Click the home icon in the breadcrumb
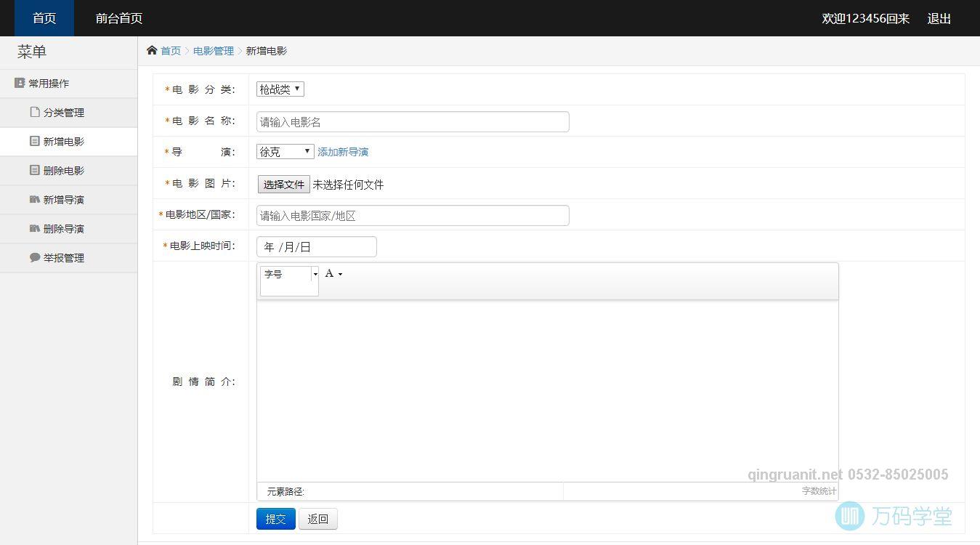This screenshot has width=980, height=545. (x=151, y=50)
